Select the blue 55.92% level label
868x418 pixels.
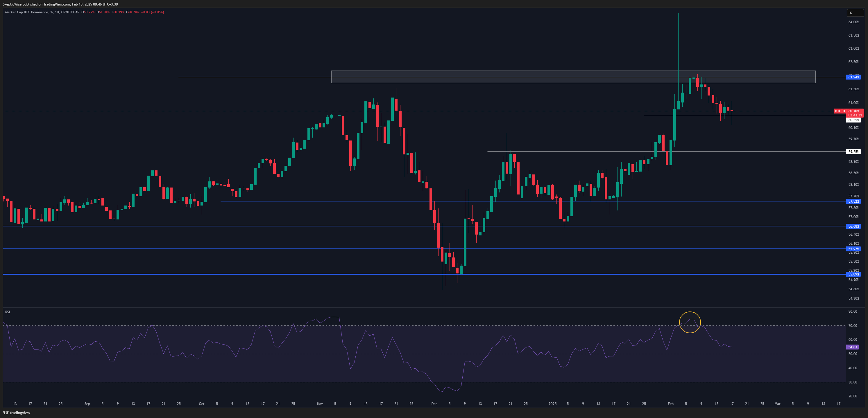(x=853, y=249)
